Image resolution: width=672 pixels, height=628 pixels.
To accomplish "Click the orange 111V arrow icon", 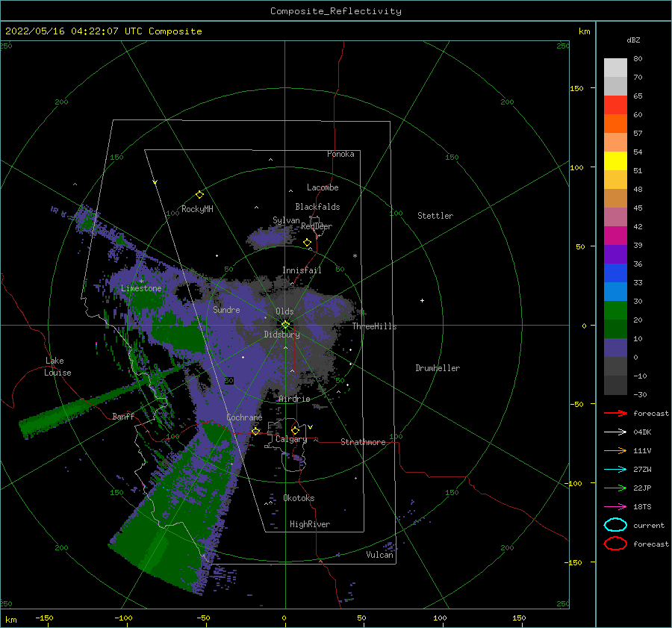I will 615,450.
